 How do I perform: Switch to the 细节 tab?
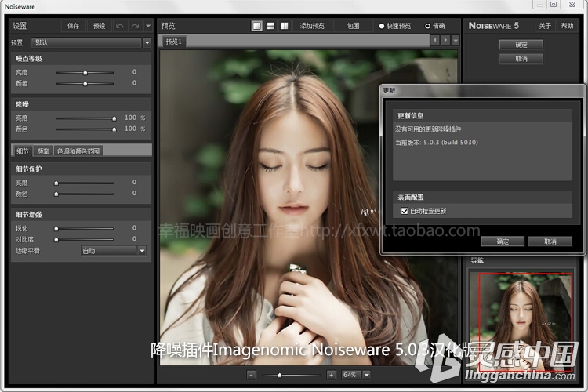[x=23, y=151]
